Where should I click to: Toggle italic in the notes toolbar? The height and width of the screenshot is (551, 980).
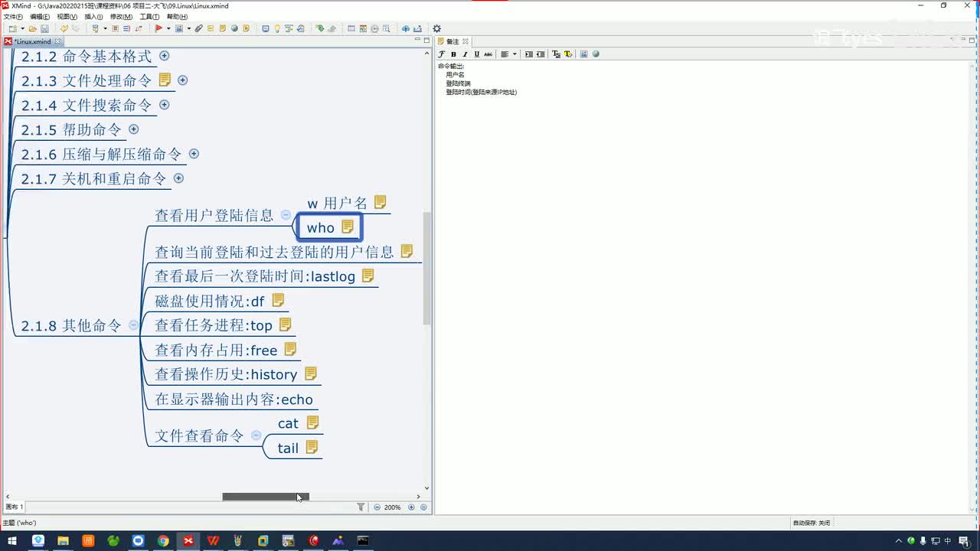[x=465, y=54]
